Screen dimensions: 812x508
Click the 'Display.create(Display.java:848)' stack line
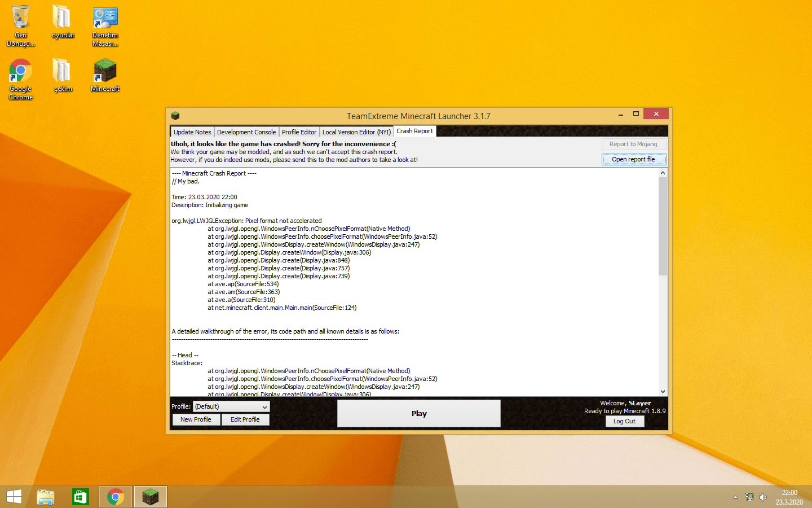tap(279, 260)
